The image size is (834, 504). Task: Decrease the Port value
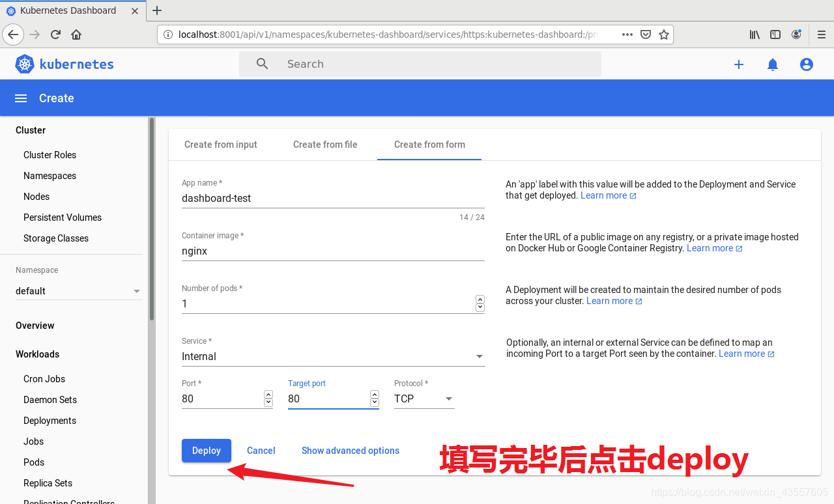click(x=268, y=402)
